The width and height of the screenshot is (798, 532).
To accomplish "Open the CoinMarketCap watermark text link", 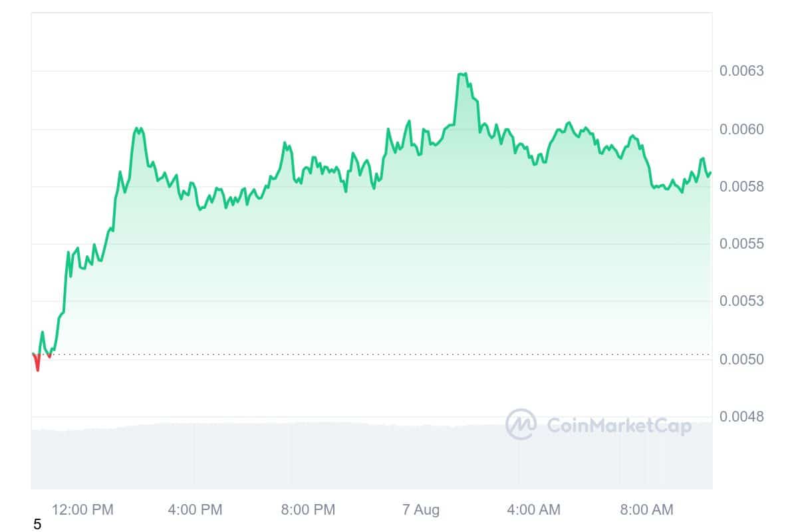I will click(618, 425).
